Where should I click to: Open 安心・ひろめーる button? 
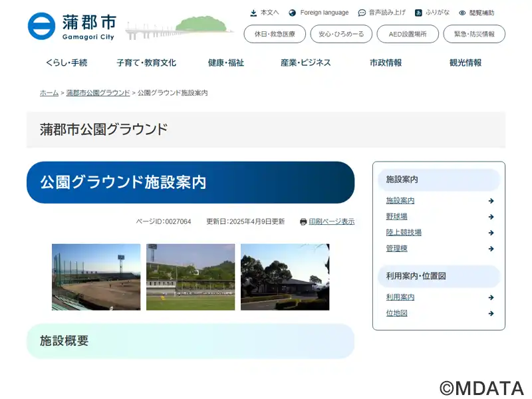(x=341, y=34)
